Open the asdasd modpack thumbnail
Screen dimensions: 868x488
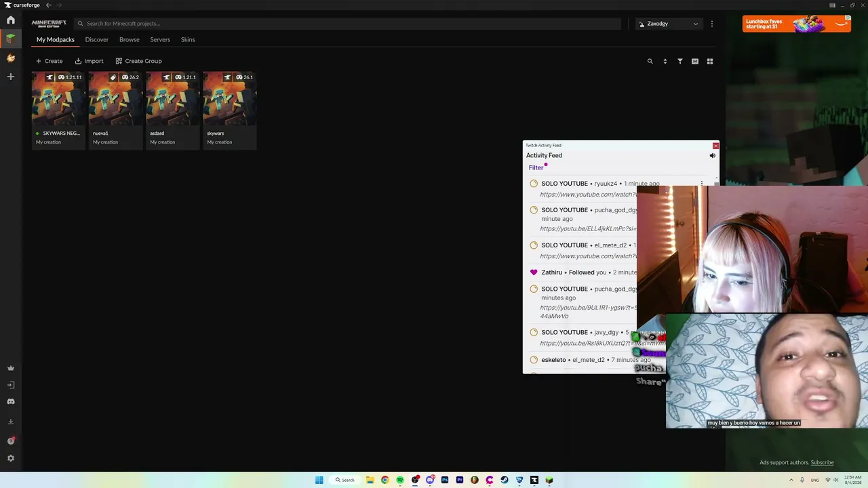172,99
